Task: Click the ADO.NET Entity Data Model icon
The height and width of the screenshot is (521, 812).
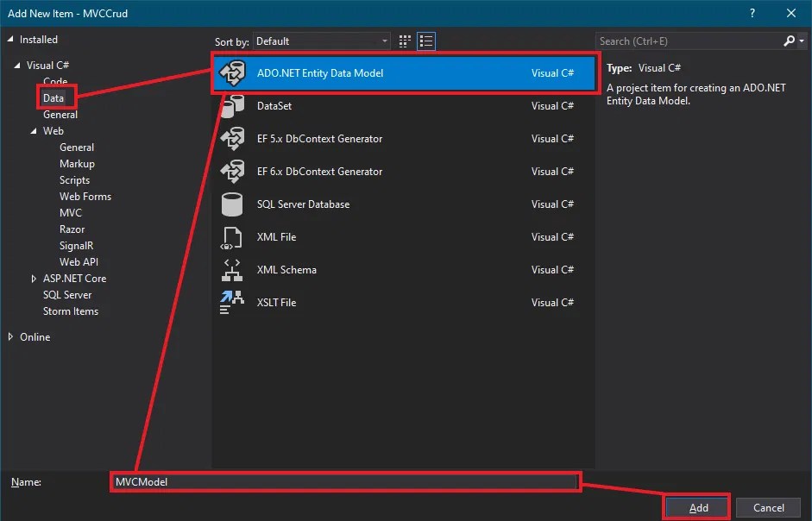Action: [232, 73]
